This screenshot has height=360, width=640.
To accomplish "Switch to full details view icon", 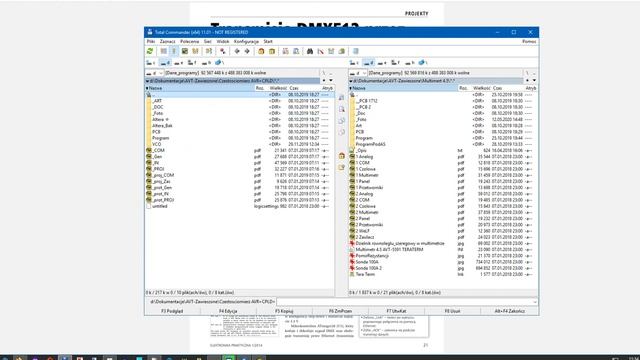I will point(174,51).
